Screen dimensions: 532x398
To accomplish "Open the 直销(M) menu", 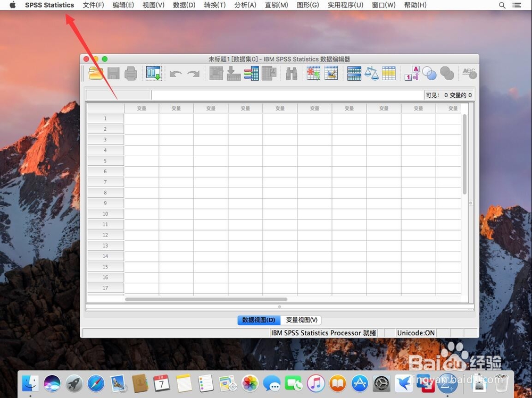I will pyautogui.click(x=276, y=5).
